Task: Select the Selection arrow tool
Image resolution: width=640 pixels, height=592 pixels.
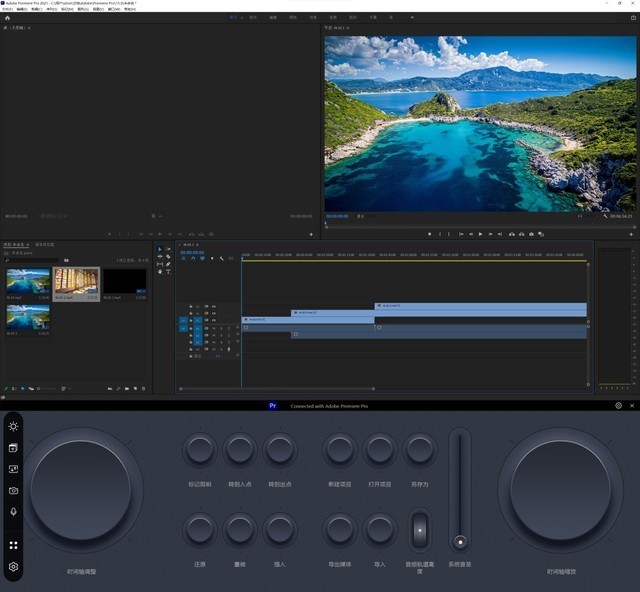Action: [x=159, y=249]
